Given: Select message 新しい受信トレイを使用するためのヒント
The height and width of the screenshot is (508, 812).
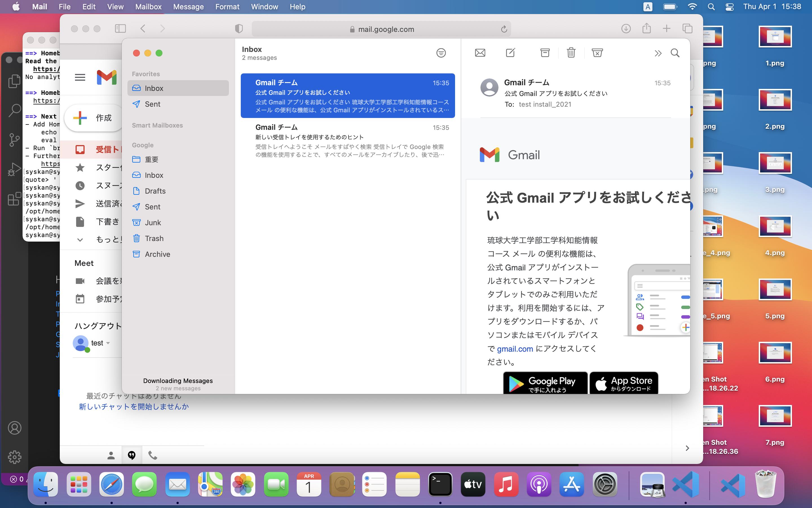Looking at the screenshot, I should 348,141.
